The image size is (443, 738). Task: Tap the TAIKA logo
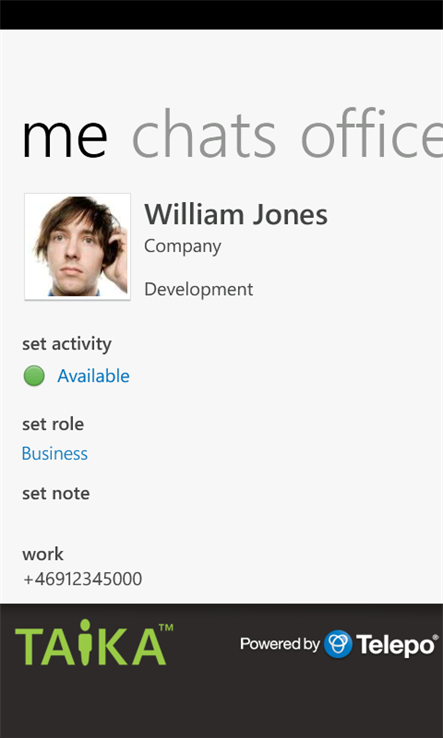[x=94, y=643]
